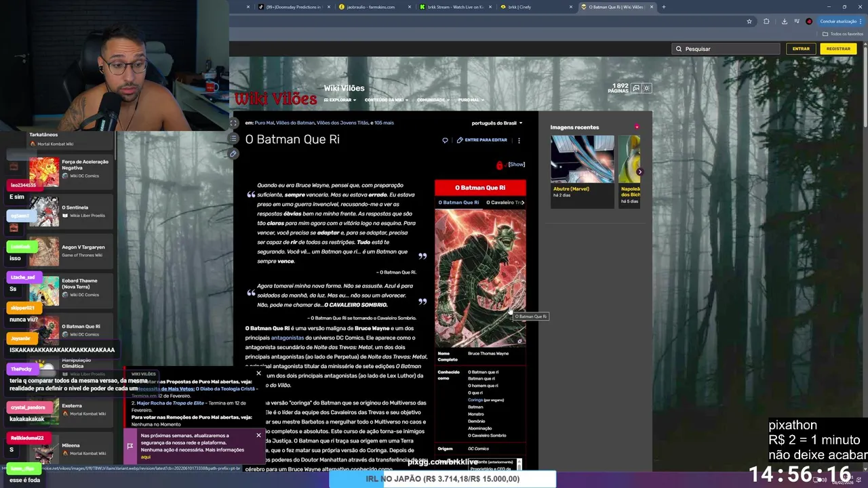The image size is (868, 488).
Task: Advance recent images carousel arrow
Action: 639,171
